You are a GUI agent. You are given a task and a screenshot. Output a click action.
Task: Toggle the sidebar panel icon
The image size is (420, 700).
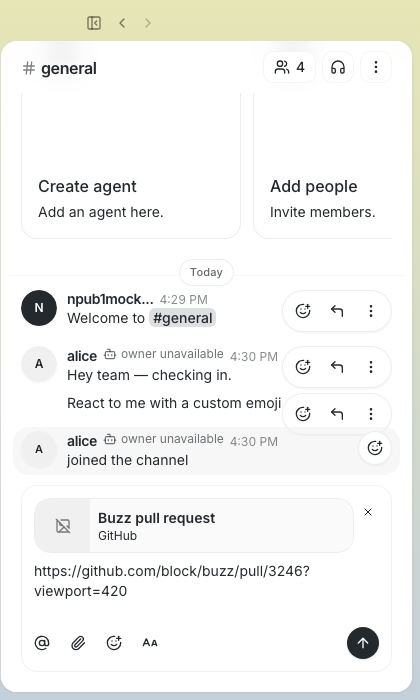94,23
